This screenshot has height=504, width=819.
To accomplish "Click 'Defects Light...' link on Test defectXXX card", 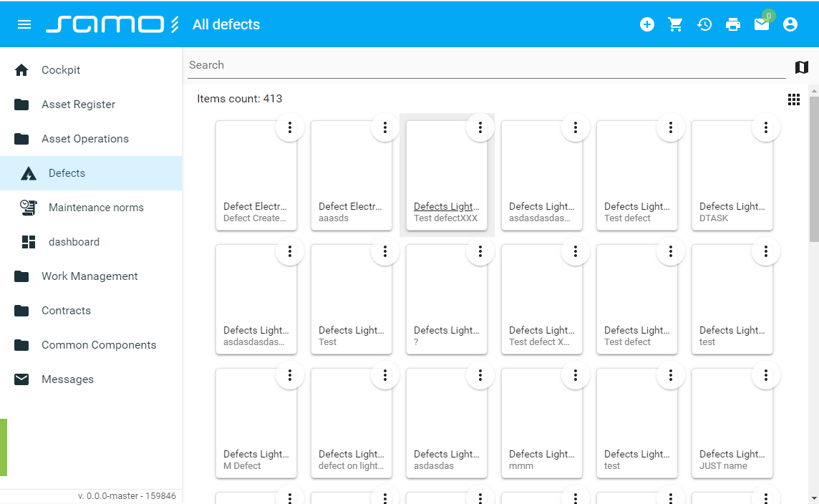I will [x=446, y=206].
